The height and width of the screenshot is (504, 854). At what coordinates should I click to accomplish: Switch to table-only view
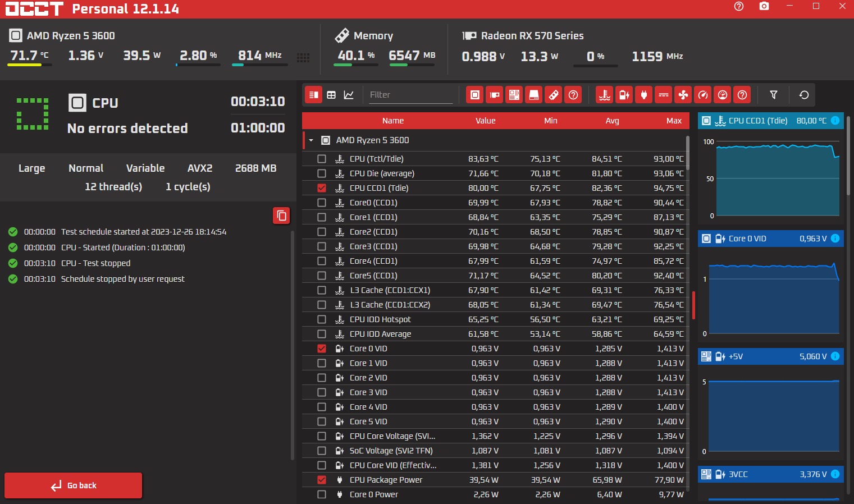pyautogui.click(x=331, y=95)
